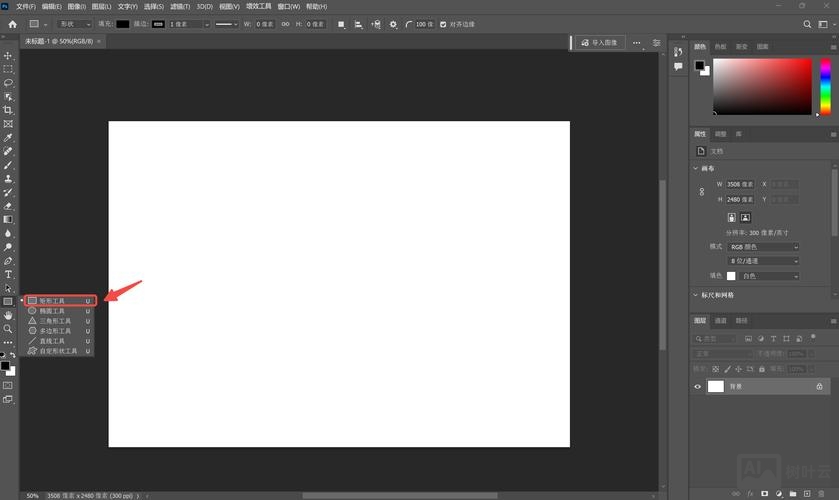Select the Move tool
Image resolution: width=839 pixels, height=500 pixels.
tap(8, 55)
